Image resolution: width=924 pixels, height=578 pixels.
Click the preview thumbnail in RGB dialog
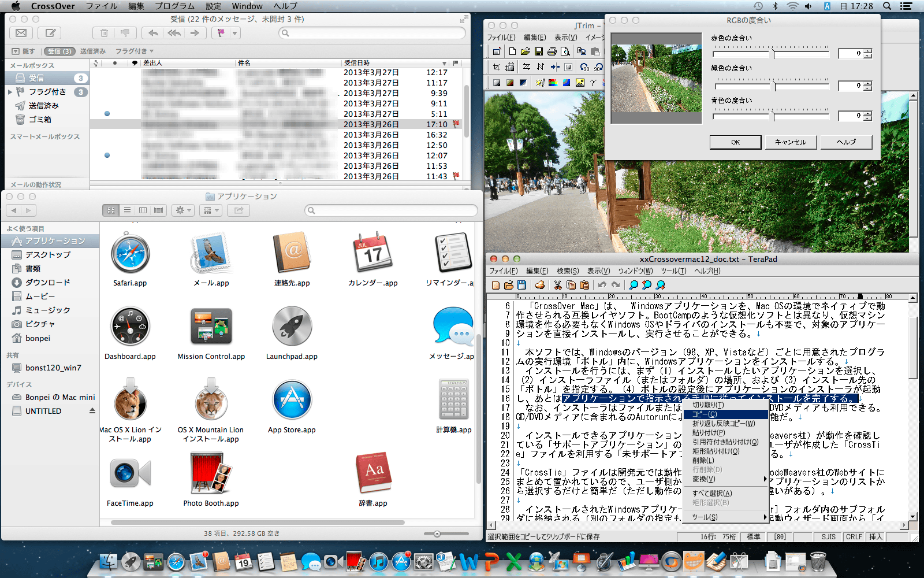click(656, 79)
